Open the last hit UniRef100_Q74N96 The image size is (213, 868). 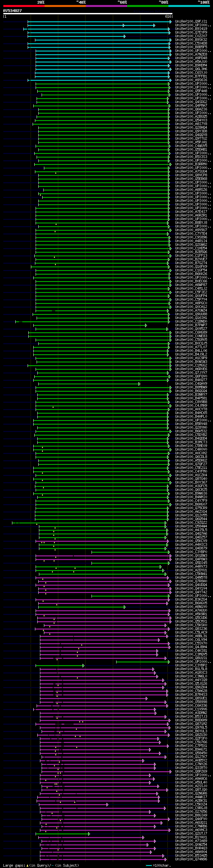(191, 860)
